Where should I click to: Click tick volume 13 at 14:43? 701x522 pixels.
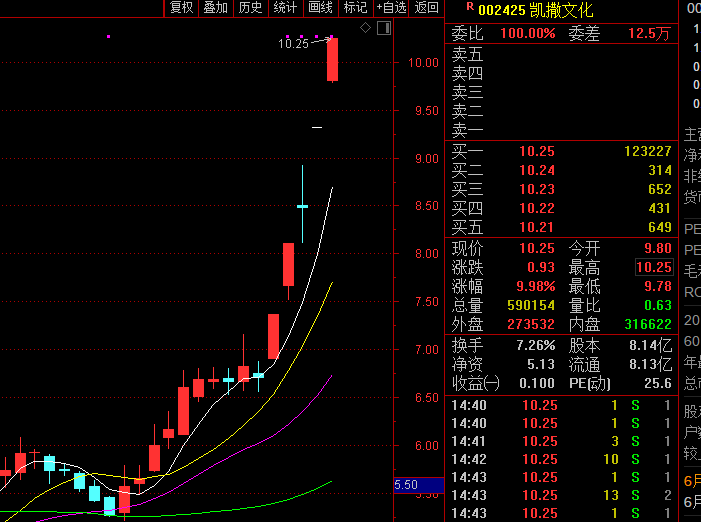pyautogui.click(x=611, y=496)
